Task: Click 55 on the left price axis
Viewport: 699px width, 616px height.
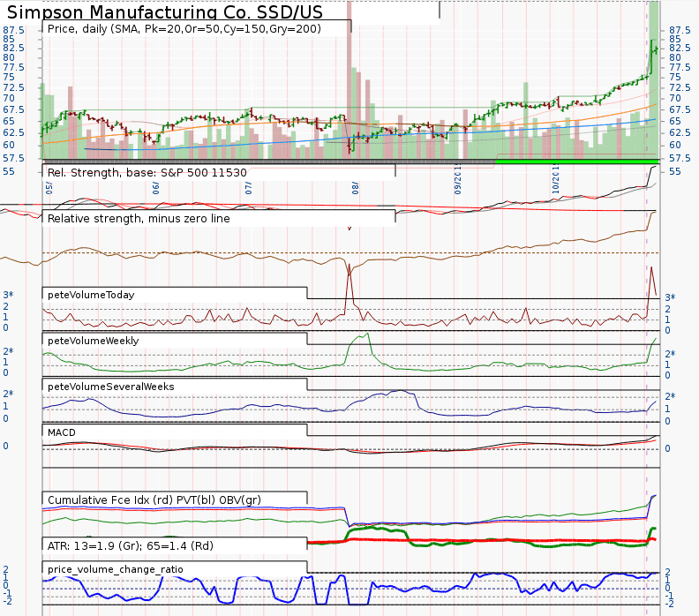Action: click(x=9, y=171)
